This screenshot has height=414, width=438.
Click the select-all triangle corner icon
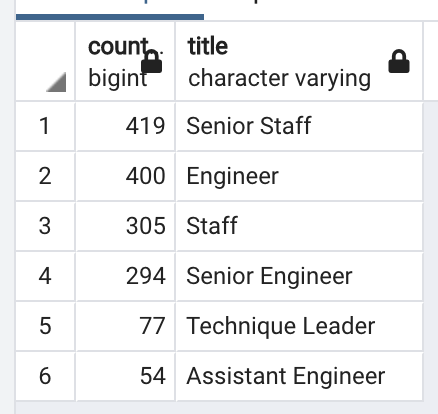pos(56,82)
